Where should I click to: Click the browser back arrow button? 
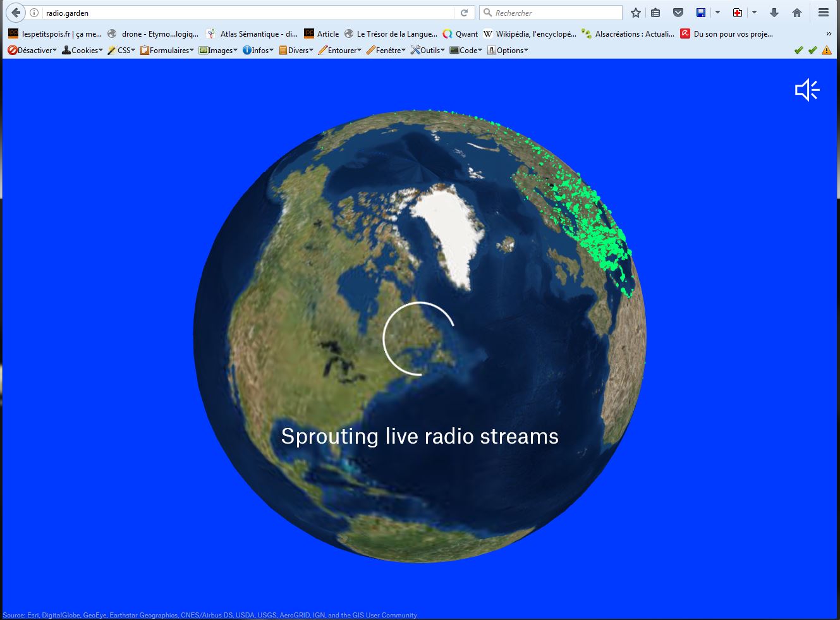tap(16, 13)
